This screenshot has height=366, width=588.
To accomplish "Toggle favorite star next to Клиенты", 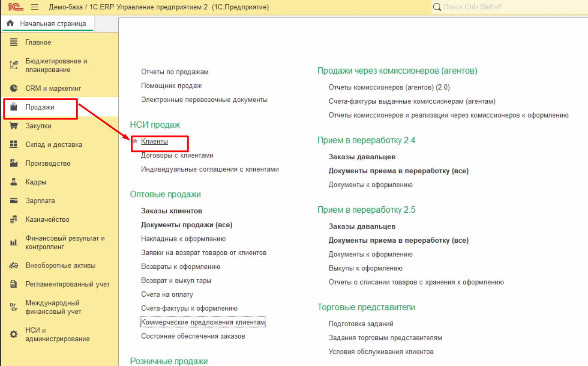I will [x=135, y=141].
